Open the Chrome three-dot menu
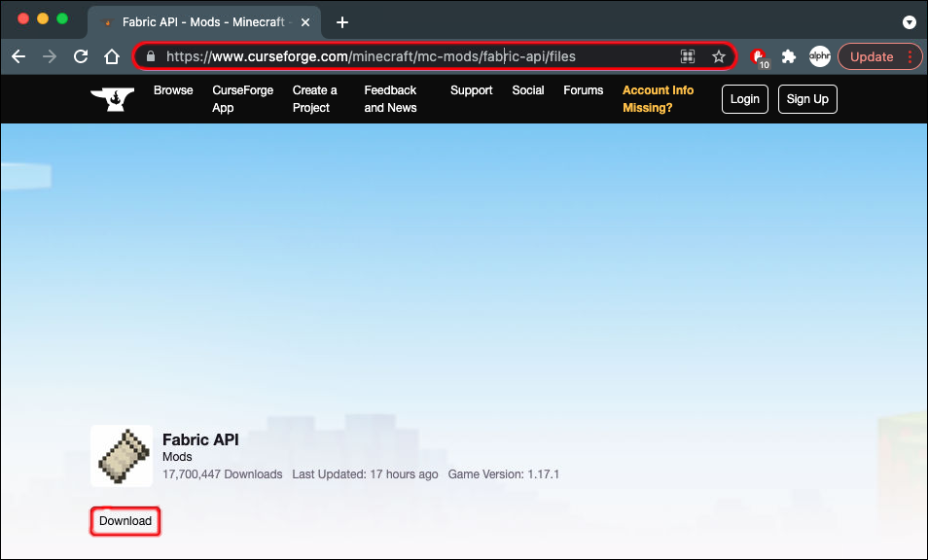The height and width of the screenshot is (560, 928). pos(910,56)
